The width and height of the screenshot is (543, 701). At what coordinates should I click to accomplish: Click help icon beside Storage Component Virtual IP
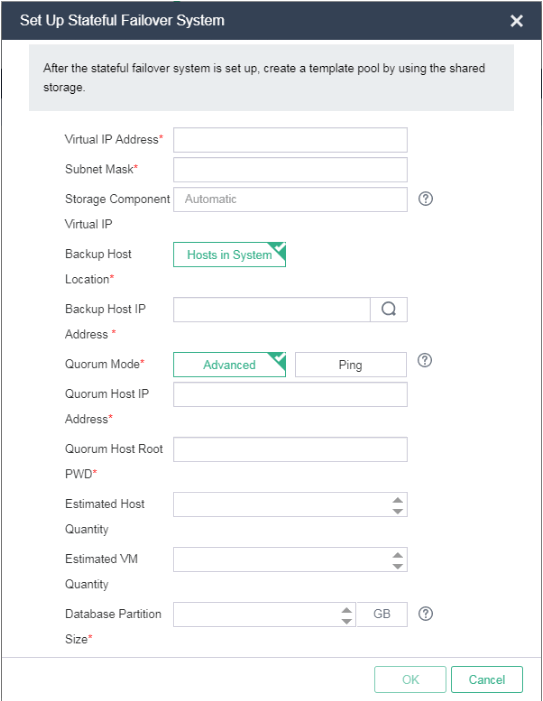coord(425,198)
